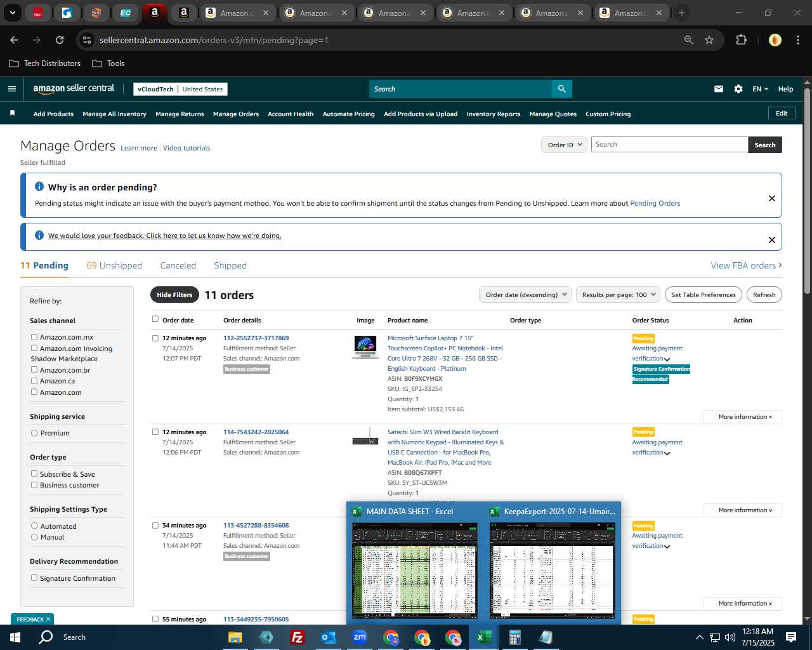Expand More information for the Satechi keyboard order

743,510
